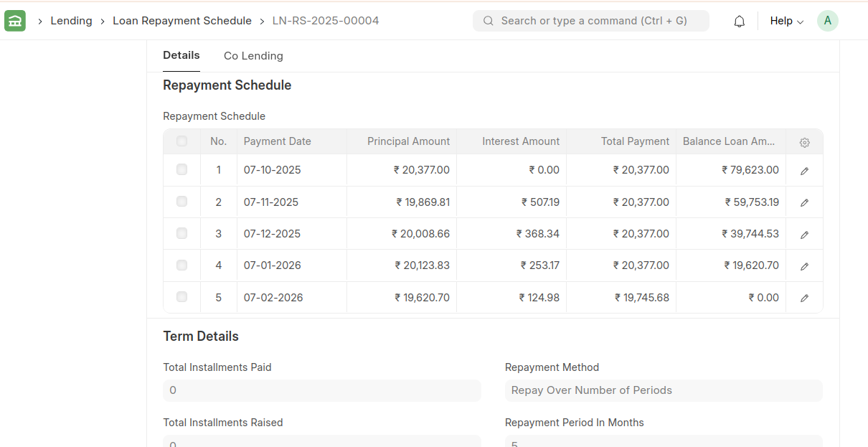Switch to the Co Lending tab
This screenshot has width=868, height=447.
[253, 56]
